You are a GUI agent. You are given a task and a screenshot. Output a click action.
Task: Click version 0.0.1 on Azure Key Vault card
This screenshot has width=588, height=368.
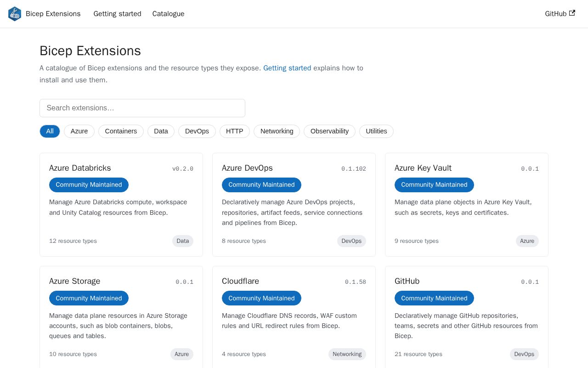coord(530,169)
